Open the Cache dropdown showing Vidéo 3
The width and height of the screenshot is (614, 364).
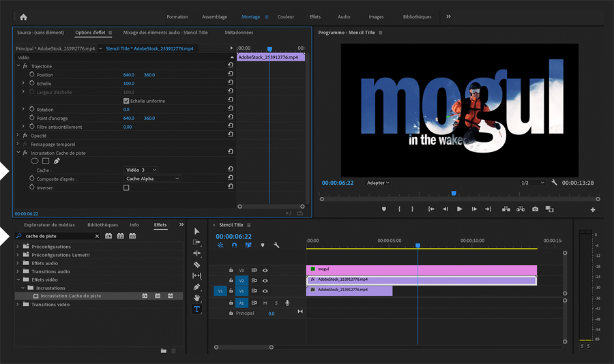(x=141, y=170)
